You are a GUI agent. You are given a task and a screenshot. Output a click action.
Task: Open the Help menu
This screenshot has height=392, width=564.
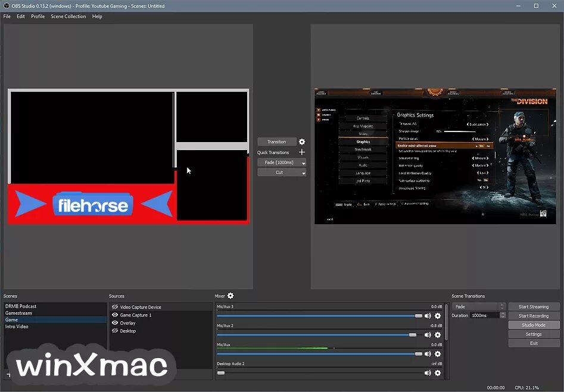click(x=97, y=16)
